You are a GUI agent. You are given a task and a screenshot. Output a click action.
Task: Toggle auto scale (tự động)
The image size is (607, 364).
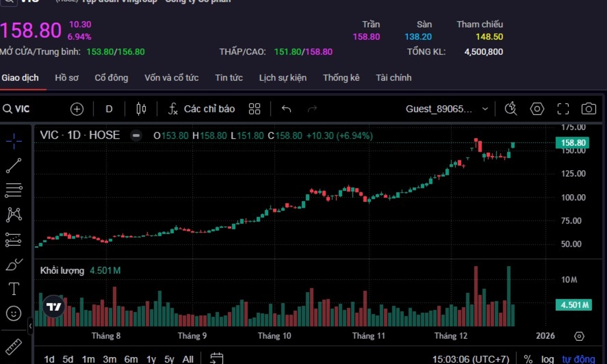(x=578, y=359)
